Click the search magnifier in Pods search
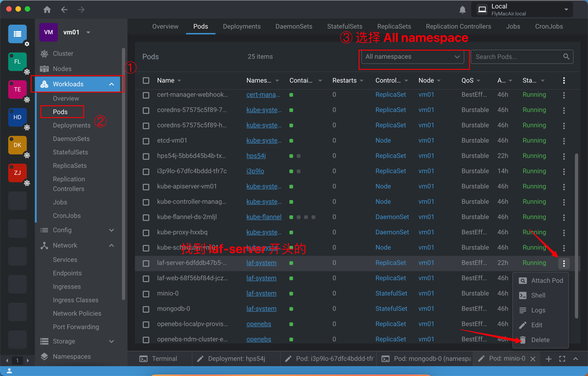The image size is (588, 376). click(566, 57)
